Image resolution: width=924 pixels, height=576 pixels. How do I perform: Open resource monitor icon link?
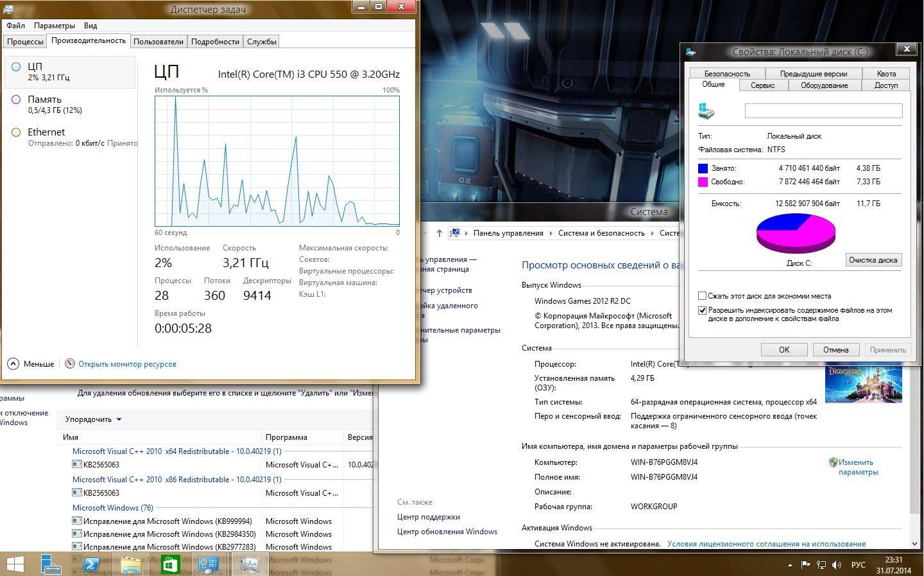pos(70,363)
